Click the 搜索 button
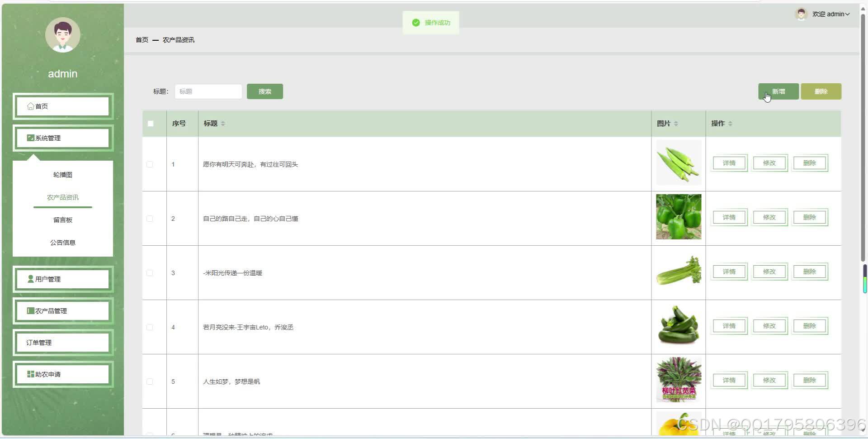This screenshot has width=868, height=439. tap(265, 91)
